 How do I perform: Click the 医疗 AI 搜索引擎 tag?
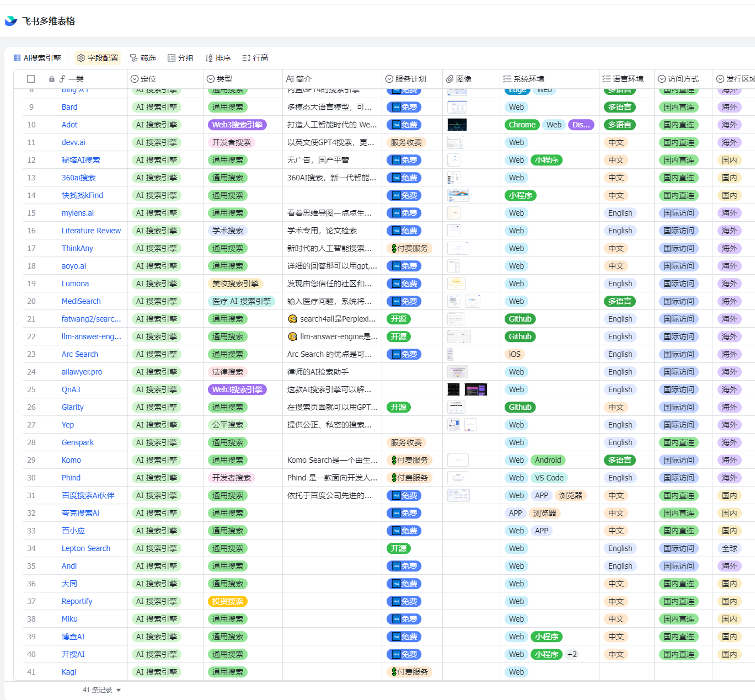242,301
